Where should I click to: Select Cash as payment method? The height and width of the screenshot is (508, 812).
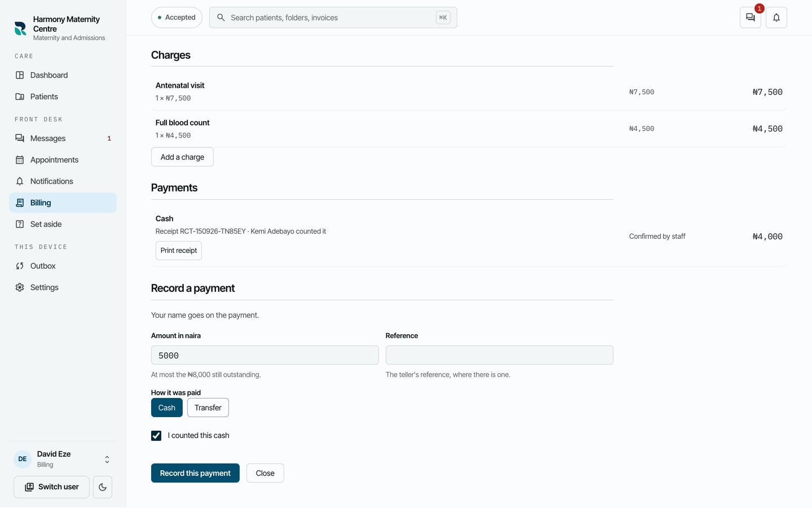167,408
